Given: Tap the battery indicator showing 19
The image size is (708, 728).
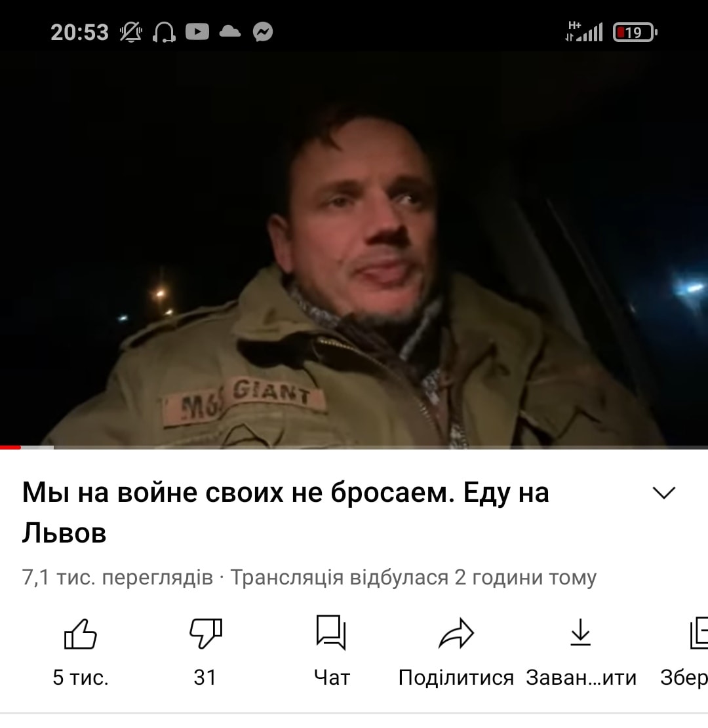Looking at the screenshot, I should pyautogui.click(x=635, y=33).
